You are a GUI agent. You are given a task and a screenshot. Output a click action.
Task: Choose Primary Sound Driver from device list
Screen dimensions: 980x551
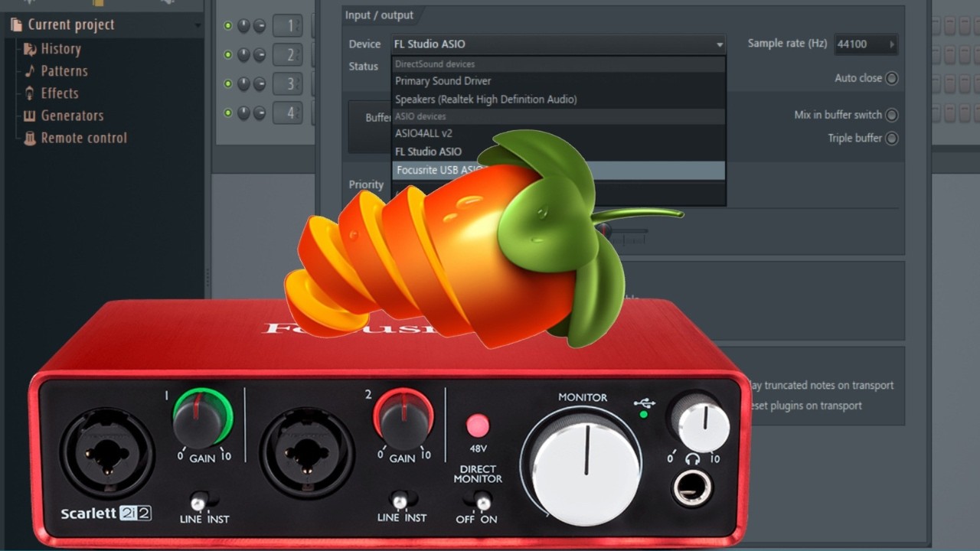tap(558, 81)
